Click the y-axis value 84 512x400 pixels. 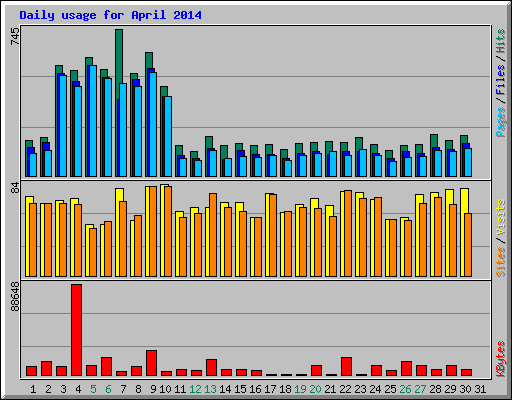[15, 188]
